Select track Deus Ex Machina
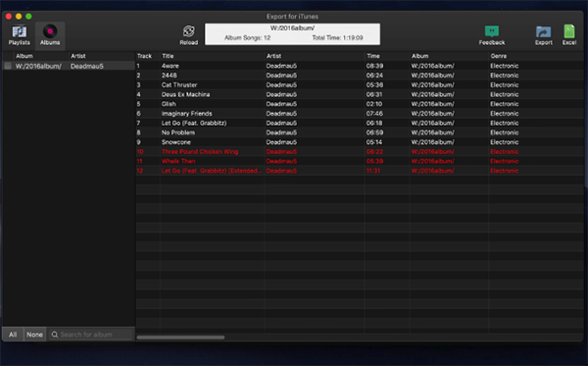The height and width of the screenshot is (366, 588). click(x=185, y=94)
